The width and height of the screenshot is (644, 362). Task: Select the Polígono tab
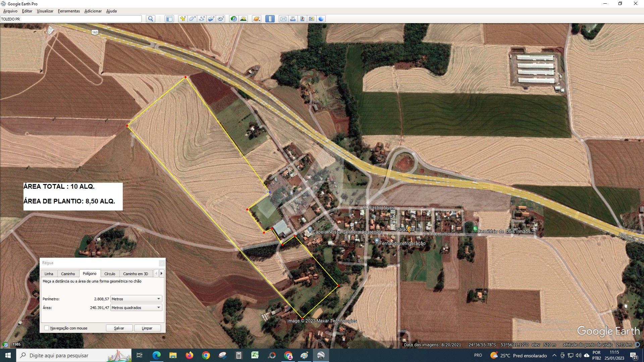click(90, 274)
